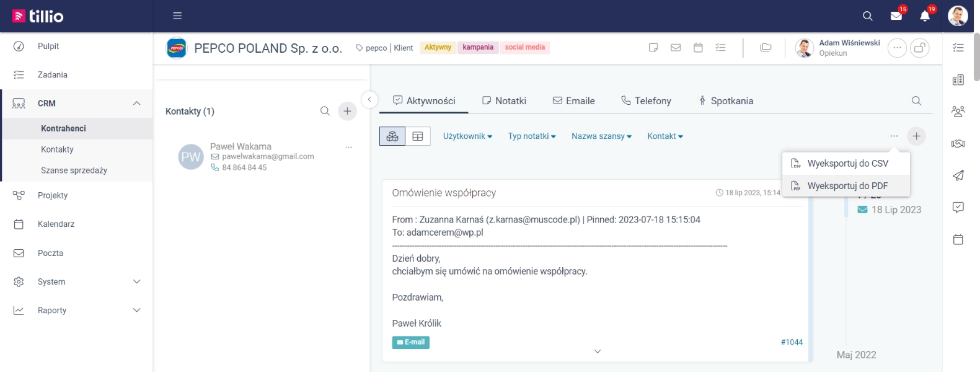Search activities with magnifier icon
This screenshot has height=372, width=980.
point(916,101)
